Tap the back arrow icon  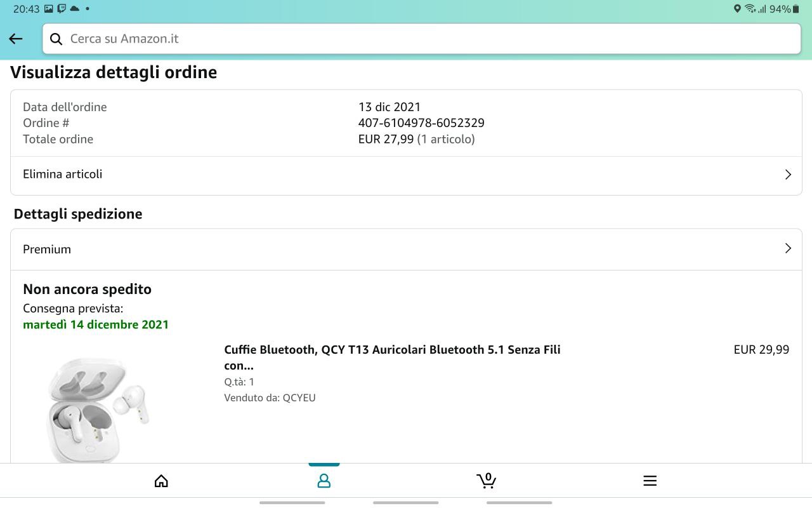tap(16, 39)
